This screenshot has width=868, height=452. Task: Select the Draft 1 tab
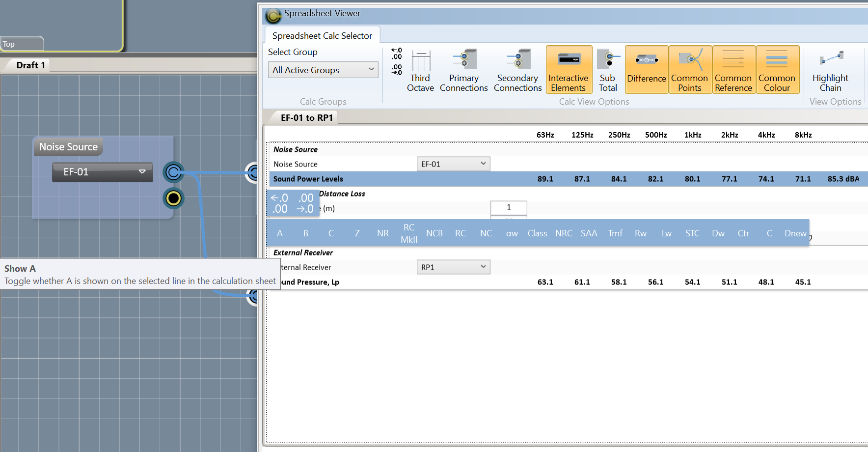pos(30,65)
